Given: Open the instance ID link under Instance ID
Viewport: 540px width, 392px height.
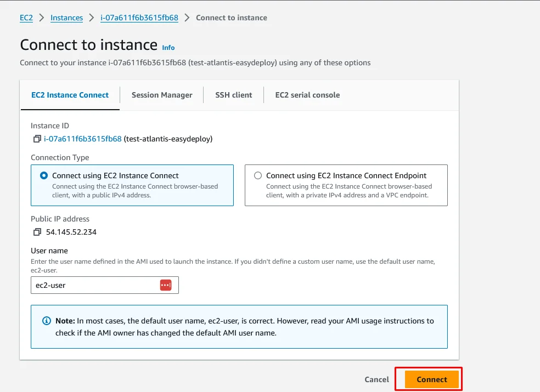Looking at the screenshot, I should pos(83,139).
